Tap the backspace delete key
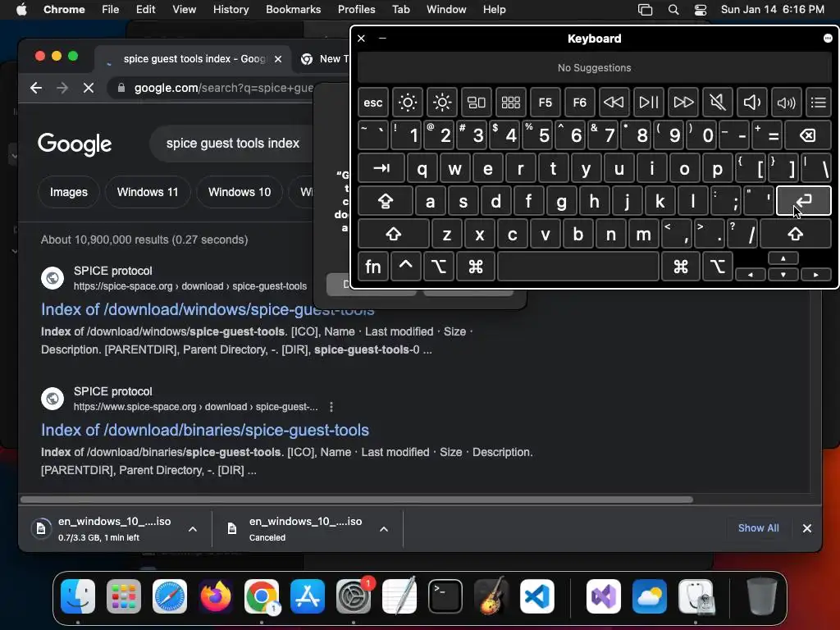This screenshot has width=840, height=630. tap(807, 135)
